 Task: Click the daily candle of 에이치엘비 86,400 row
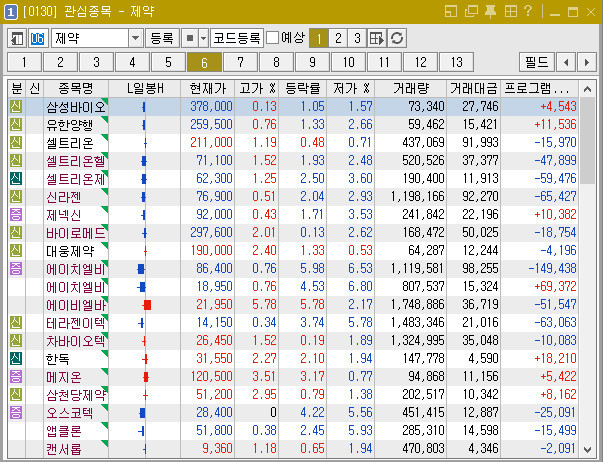pyautogui.click(x=141, y=269)
